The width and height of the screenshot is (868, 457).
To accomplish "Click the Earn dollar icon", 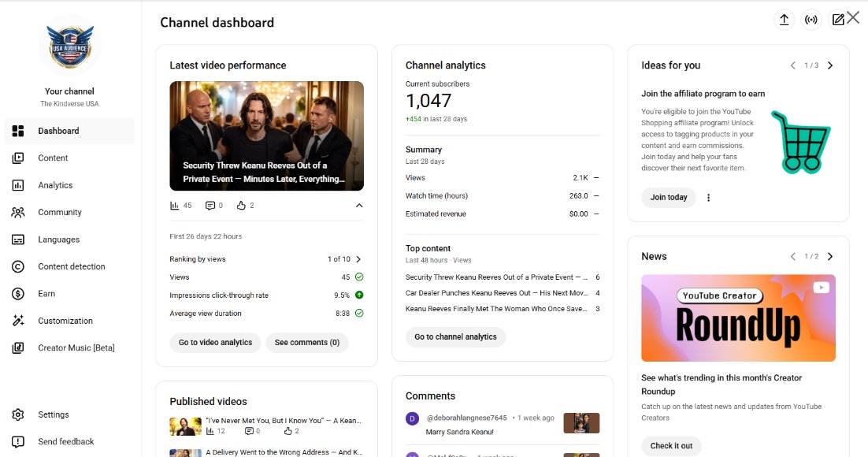I will [x=17, y=294].
